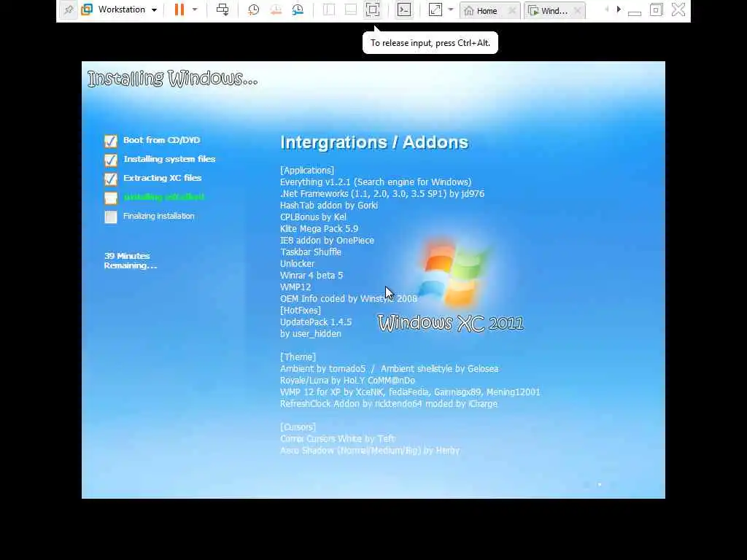747x560 pixels.
Task: Close the full screen toolbar
Action: [678, 9]
